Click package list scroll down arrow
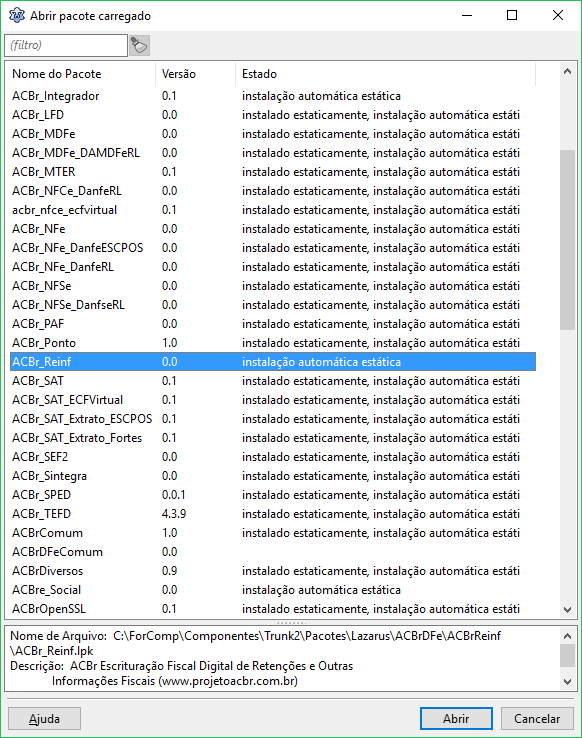Viewport: 582px width, 738px height. 567,610
